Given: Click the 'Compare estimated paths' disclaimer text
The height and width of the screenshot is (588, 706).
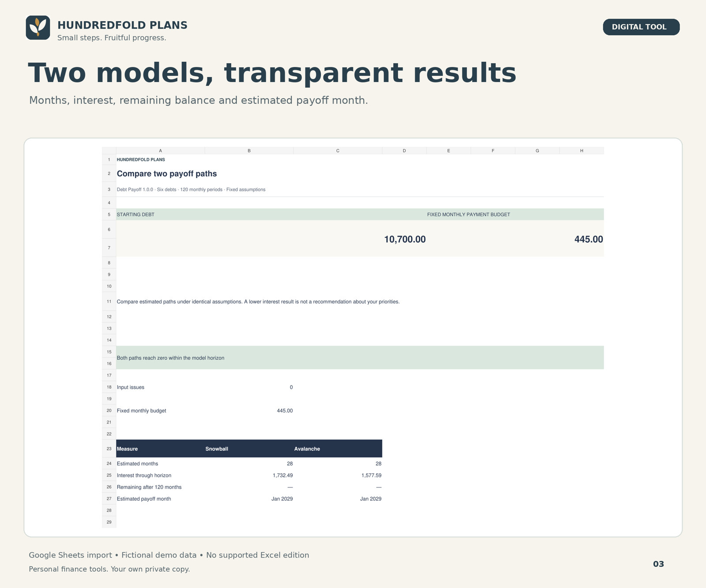Looking at the screenshot, I should [258, 302].
